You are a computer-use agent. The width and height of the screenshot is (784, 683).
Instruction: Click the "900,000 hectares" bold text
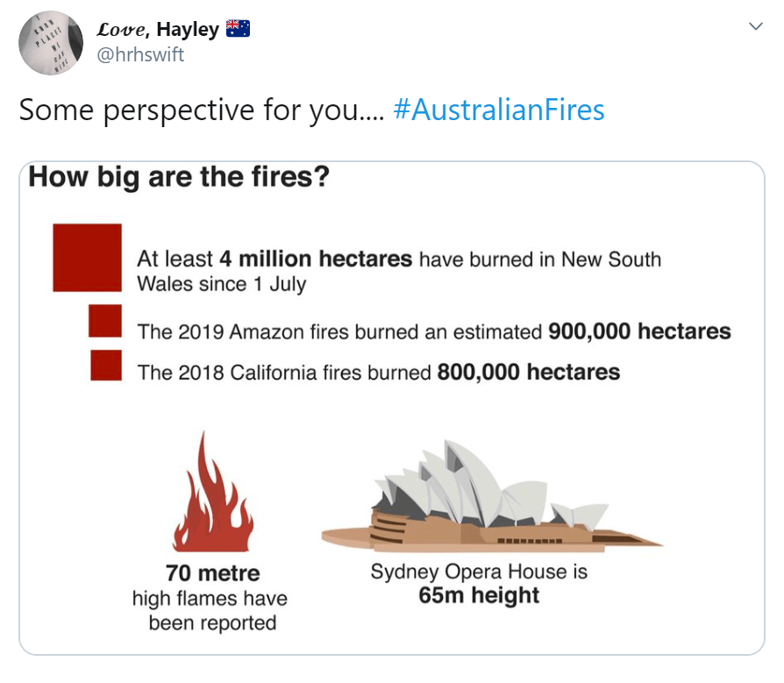(x=639, y=331)
